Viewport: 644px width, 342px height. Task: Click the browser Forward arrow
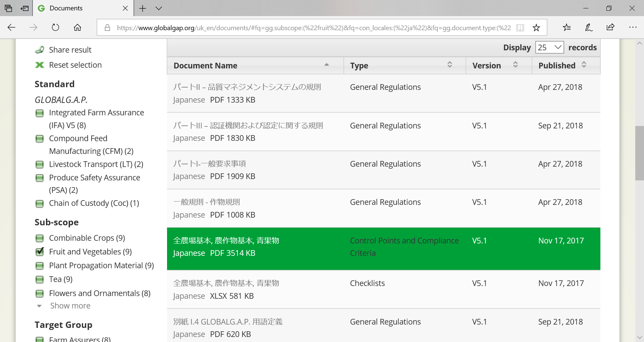coord(33,27)
